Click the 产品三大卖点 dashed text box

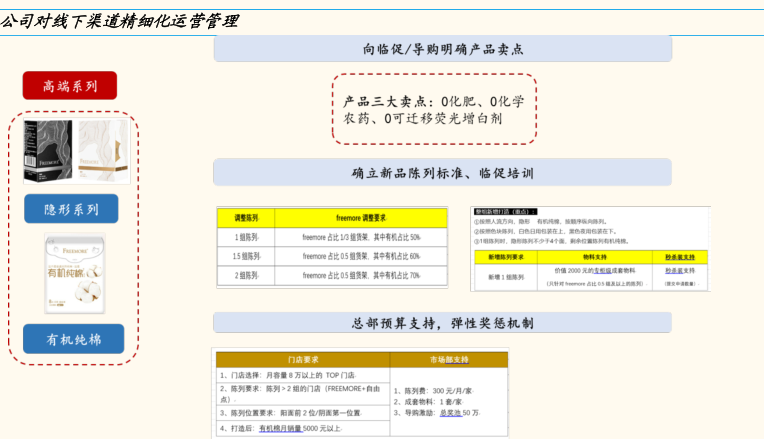coord(434,109)
